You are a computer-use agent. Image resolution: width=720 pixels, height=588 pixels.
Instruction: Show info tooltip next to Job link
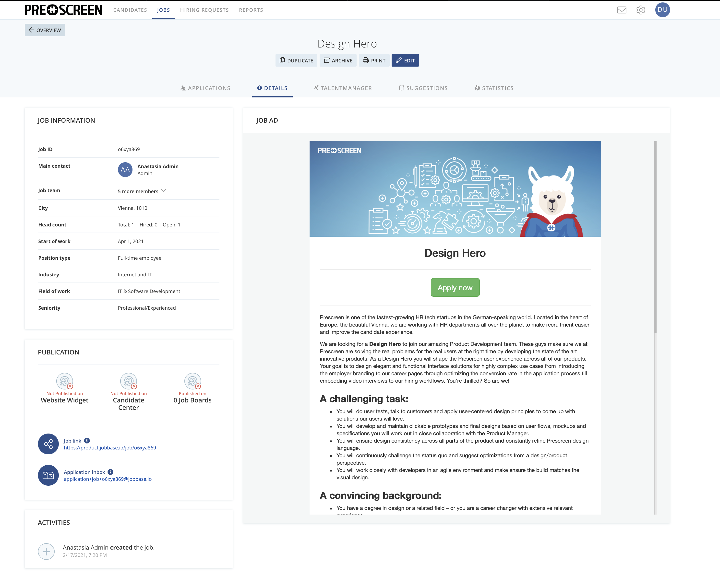coord(87,441)
